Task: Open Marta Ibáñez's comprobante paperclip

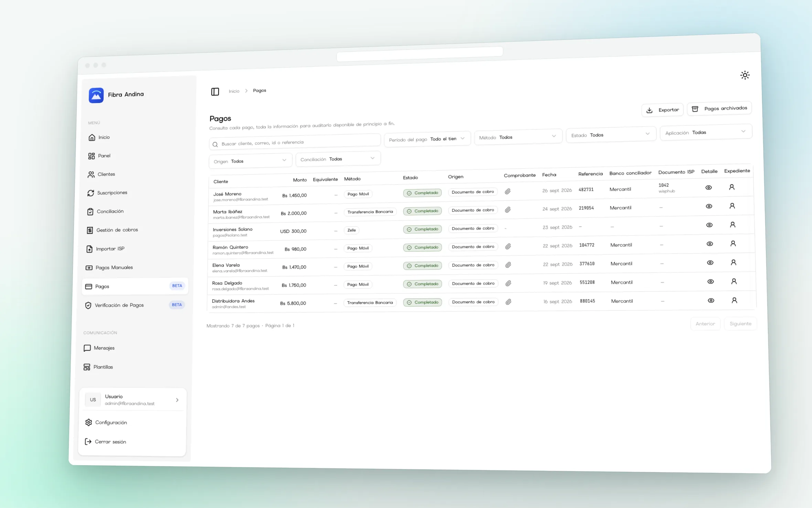Action: (508, 210)
